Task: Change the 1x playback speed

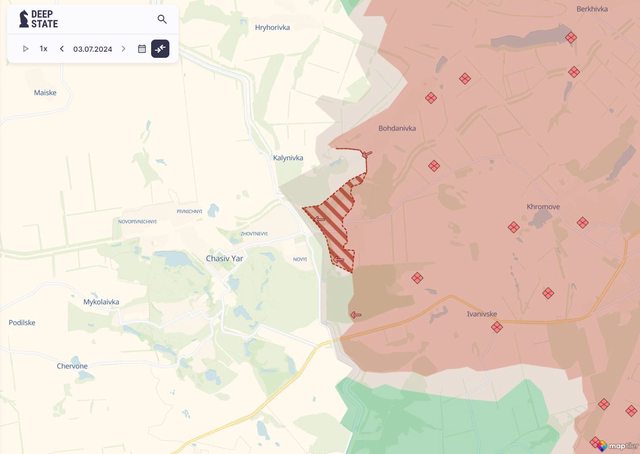Action: tap(43, 49)
